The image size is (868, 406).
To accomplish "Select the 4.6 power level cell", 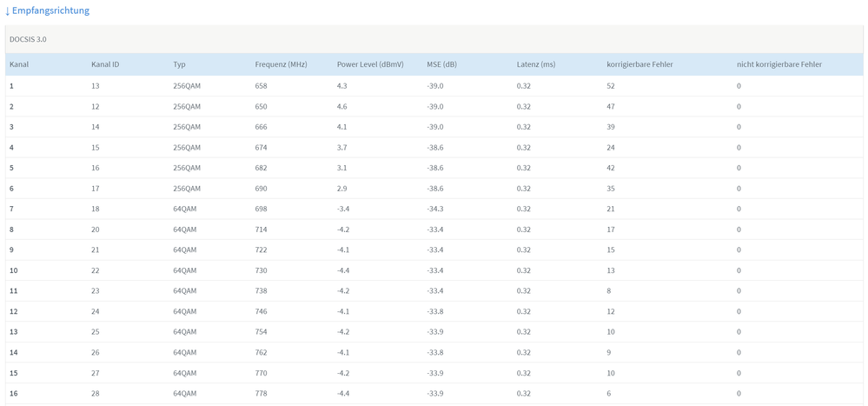I will pos(342,107).
